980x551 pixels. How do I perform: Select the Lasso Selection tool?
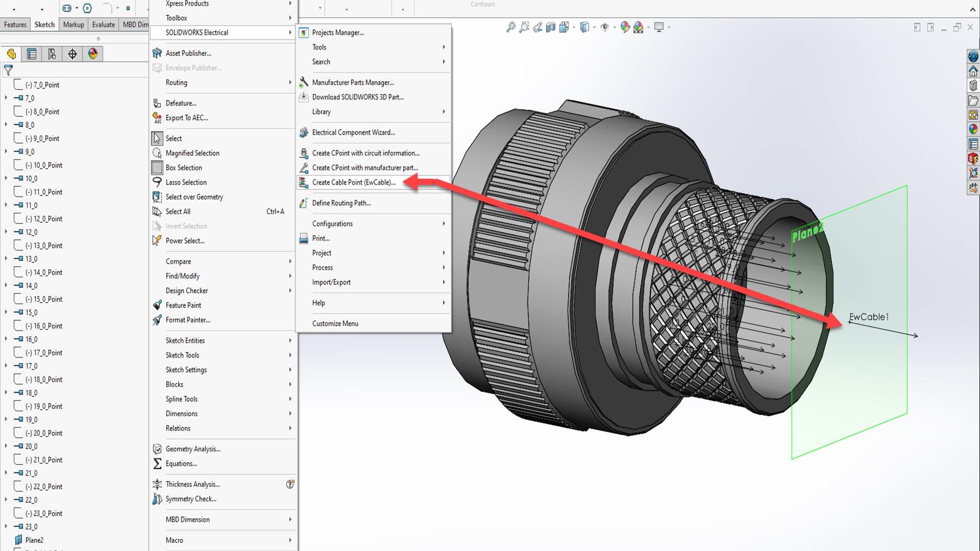pos(186,182)
